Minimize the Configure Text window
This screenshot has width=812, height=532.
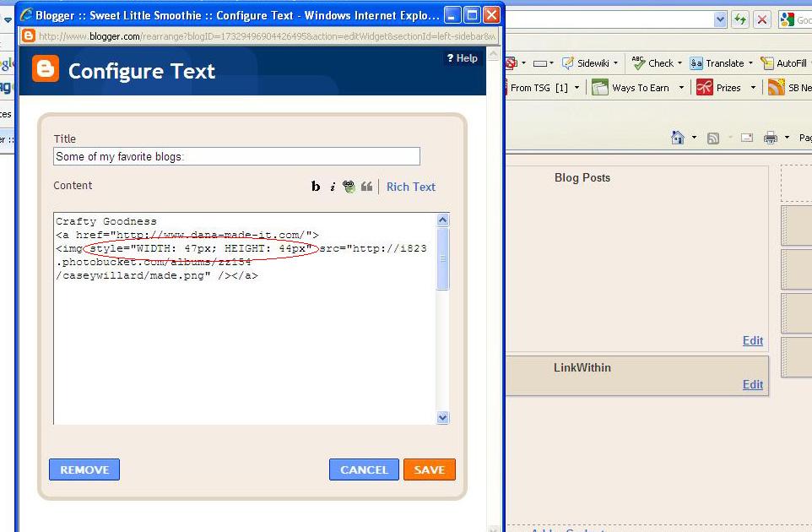tap(452, 15)
